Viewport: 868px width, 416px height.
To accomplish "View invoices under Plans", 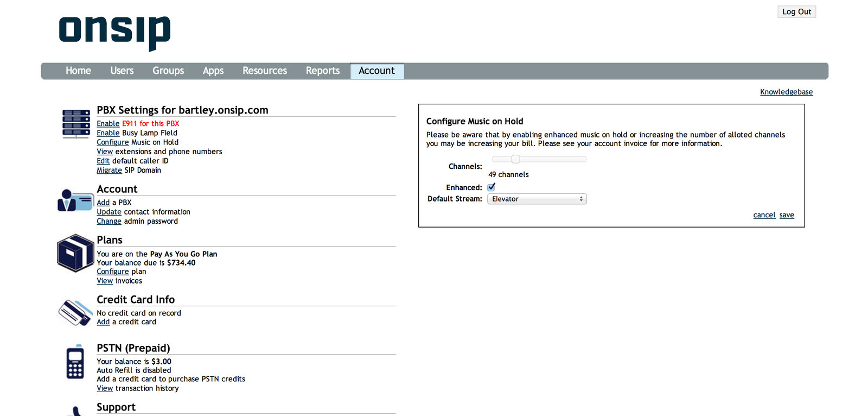I will 105,281.
